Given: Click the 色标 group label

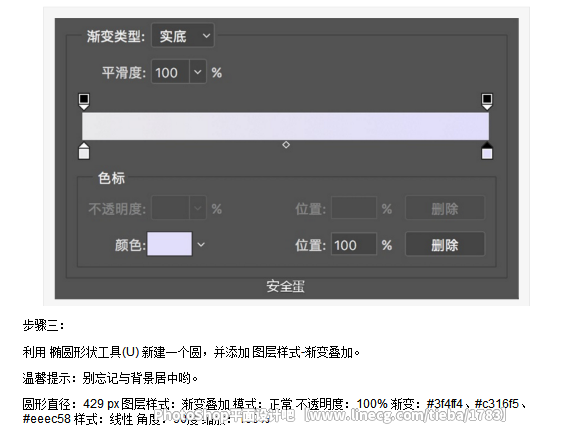Looking at the screenshot, I should [x=111, y=178].
